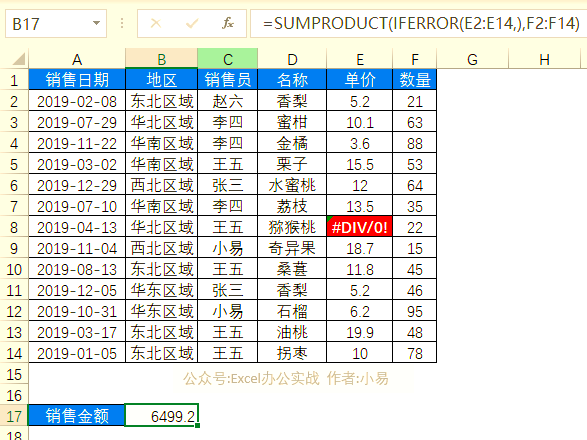Select the quantity cell 22
587x440 pixels.
tap(414, 226)
